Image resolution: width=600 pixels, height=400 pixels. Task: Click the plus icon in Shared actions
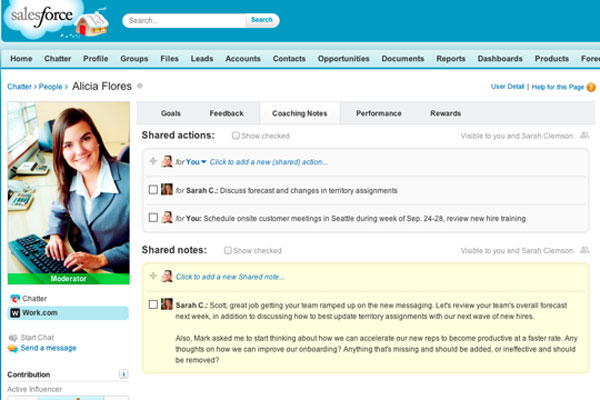(x=153, y=161)
